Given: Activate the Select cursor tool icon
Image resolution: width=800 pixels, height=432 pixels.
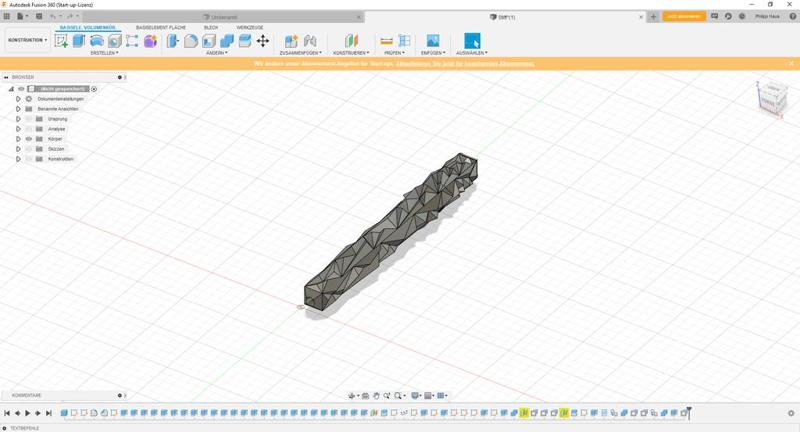Looking at the screenshot, I should pos(472,41).
